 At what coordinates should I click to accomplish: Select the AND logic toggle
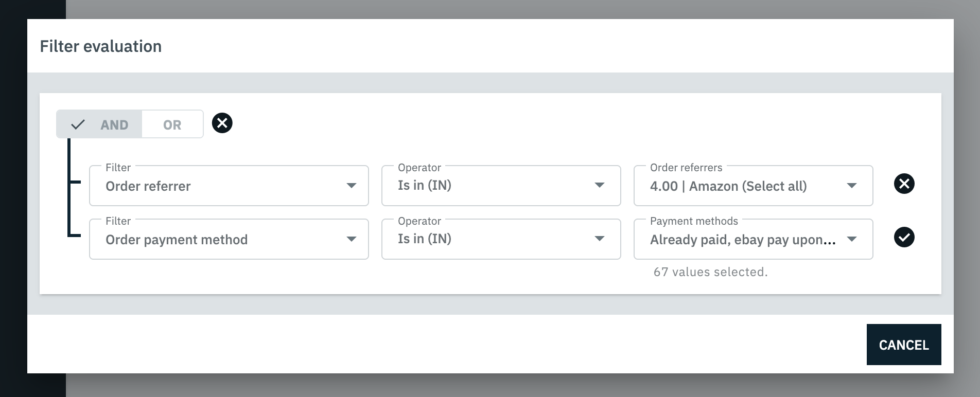coord(99,124)
